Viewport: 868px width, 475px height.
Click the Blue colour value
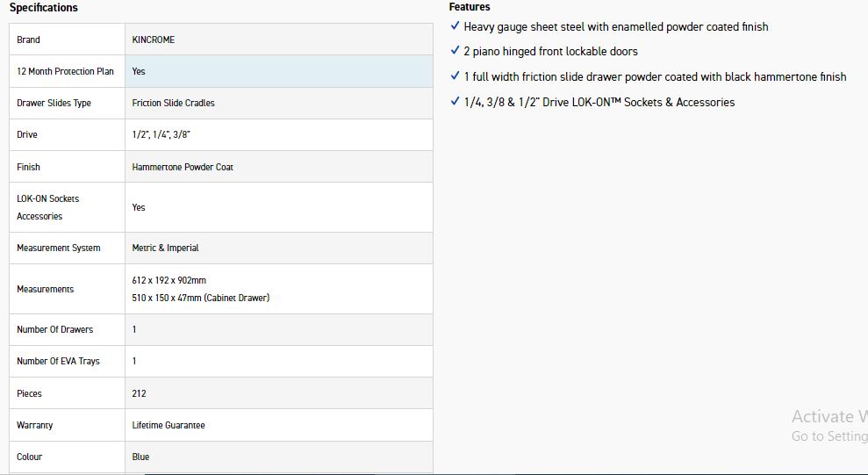pos(140,457)
